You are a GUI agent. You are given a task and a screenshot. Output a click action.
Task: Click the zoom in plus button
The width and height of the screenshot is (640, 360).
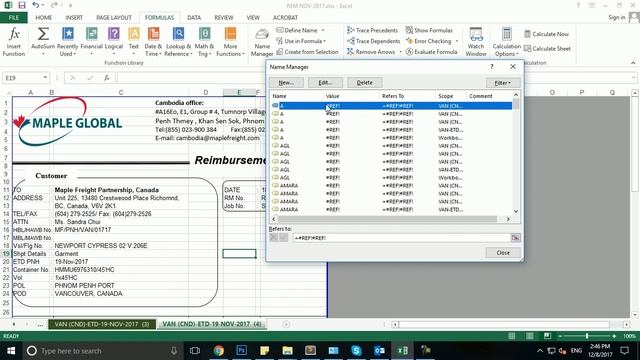point(614,336)
